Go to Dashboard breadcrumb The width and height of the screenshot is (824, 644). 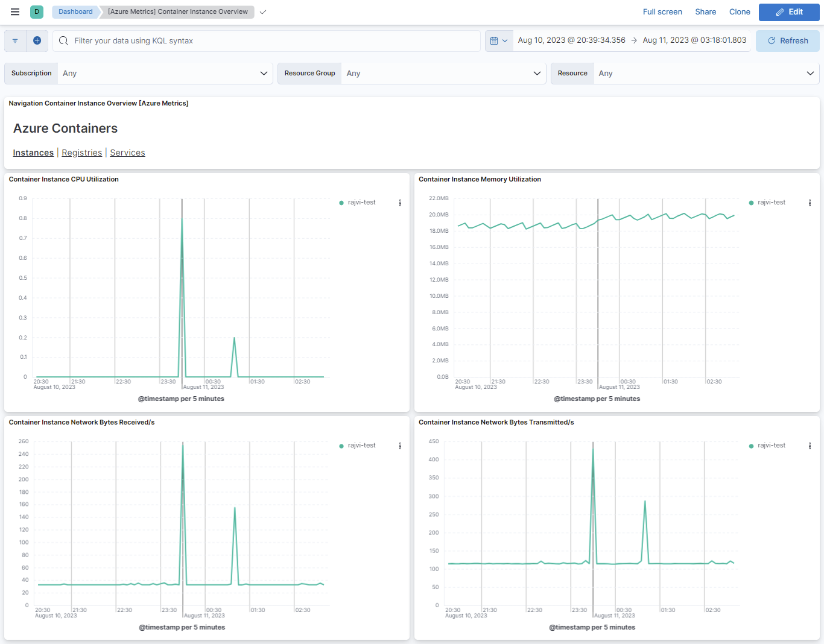click(75, 12)
